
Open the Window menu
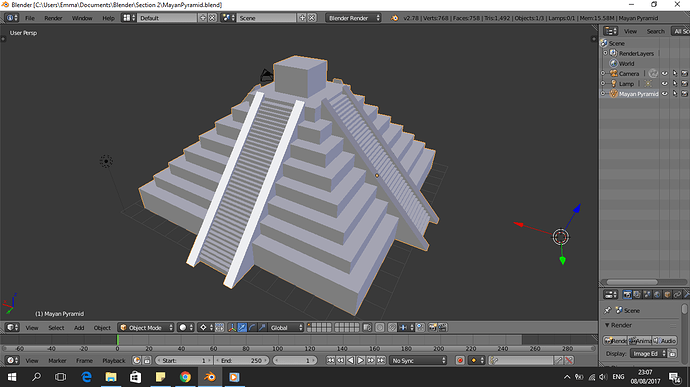click(82, 18)
